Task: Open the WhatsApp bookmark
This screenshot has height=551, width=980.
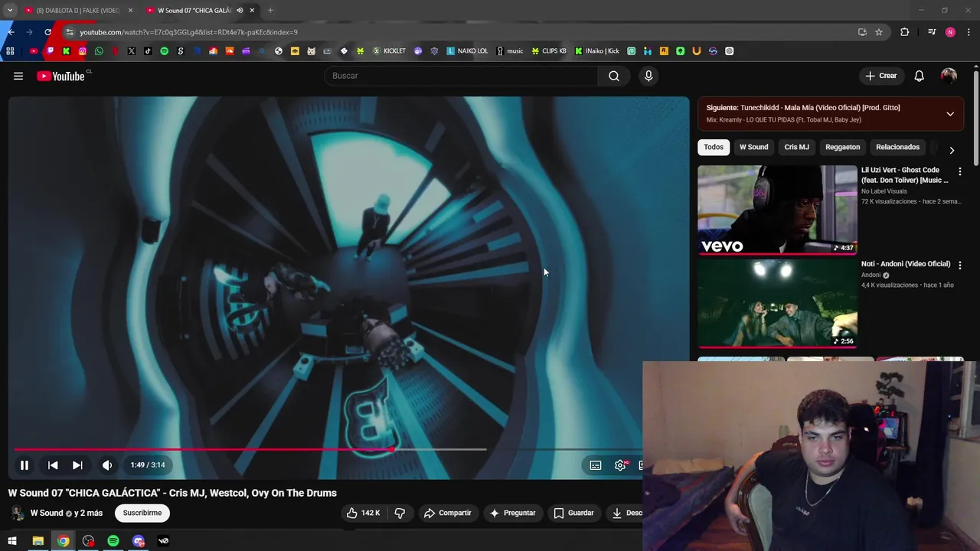Action: pos(99,51)
